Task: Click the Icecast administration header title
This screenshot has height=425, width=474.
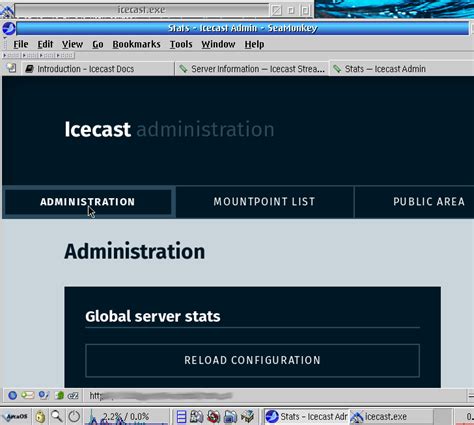Action: (x=169, y=129)
